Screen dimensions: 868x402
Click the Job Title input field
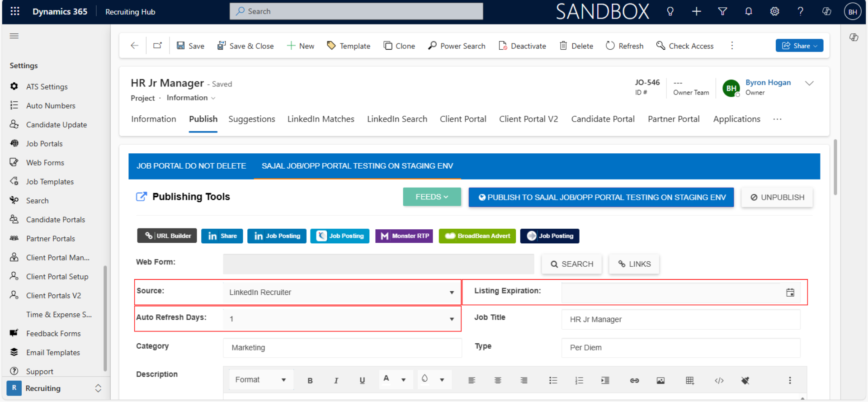[681, 319]
